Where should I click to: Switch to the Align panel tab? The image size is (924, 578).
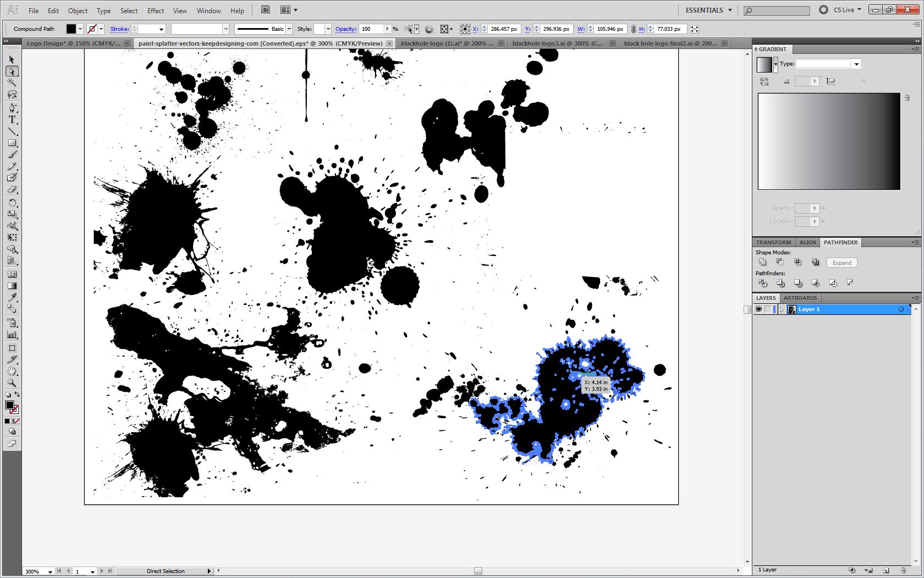click(807, 242)
